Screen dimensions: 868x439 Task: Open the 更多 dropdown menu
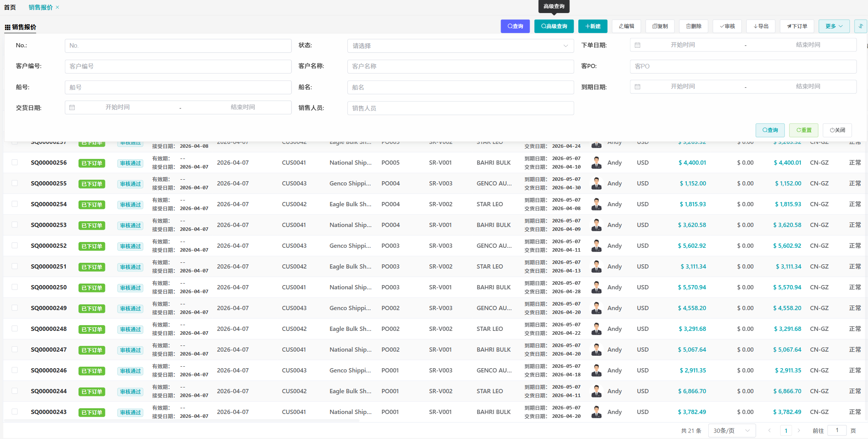(834, 26)
